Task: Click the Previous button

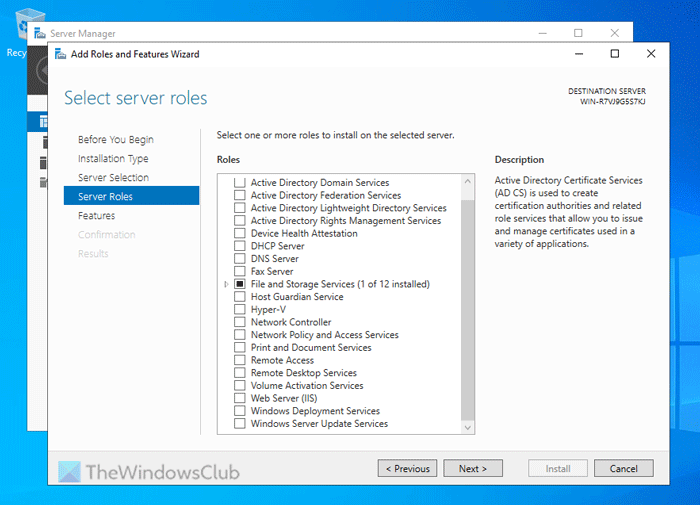Action: click(407, 468)
